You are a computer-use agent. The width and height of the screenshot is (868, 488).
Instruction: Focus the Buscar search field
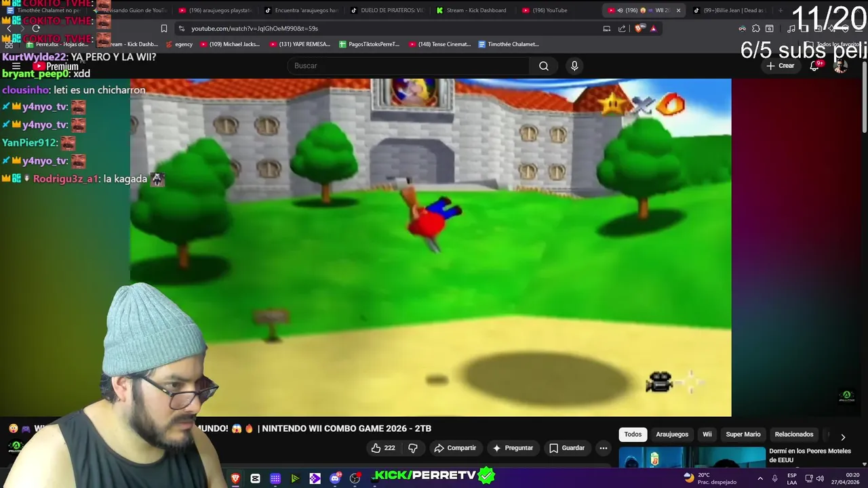pyautogui.click(x=408, y=66)
